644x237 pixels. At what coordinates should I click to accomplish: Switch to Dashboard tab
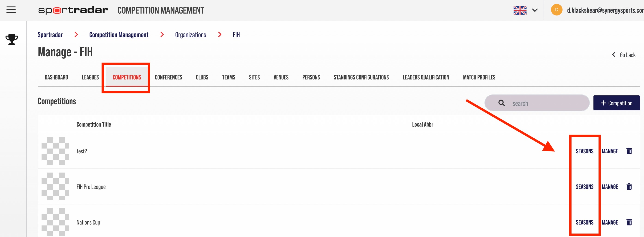56,77
